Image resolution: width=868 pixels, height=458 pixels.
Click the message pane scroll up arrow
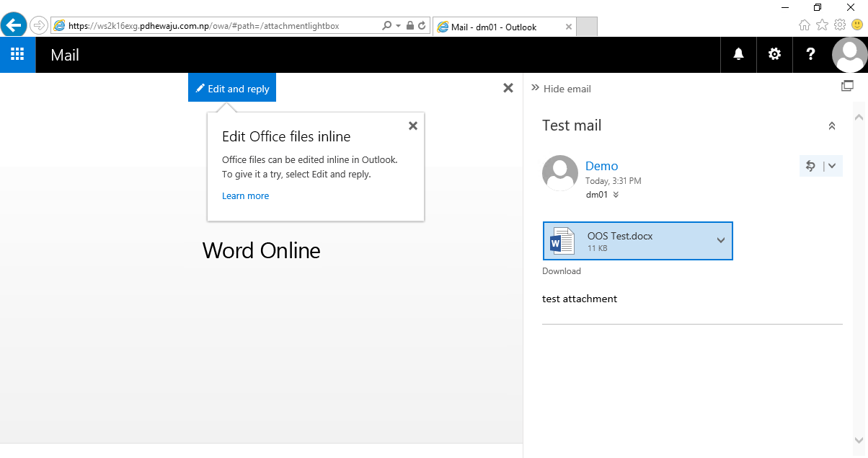859,116
